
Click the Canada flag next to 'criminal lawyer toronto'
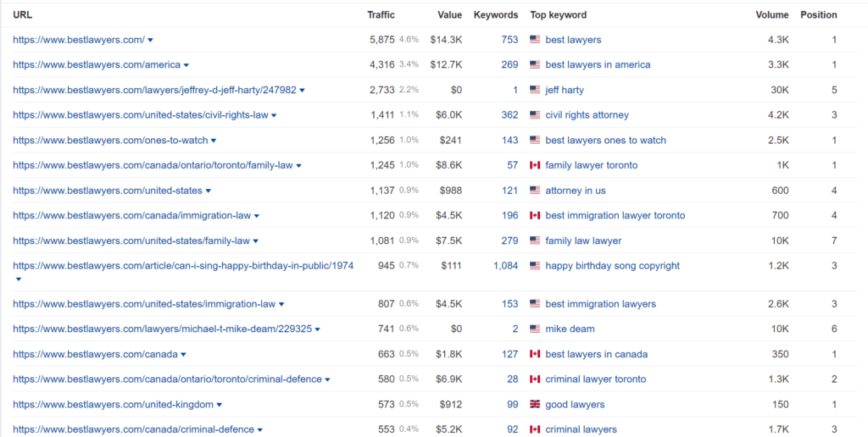[x=535, y=379]
